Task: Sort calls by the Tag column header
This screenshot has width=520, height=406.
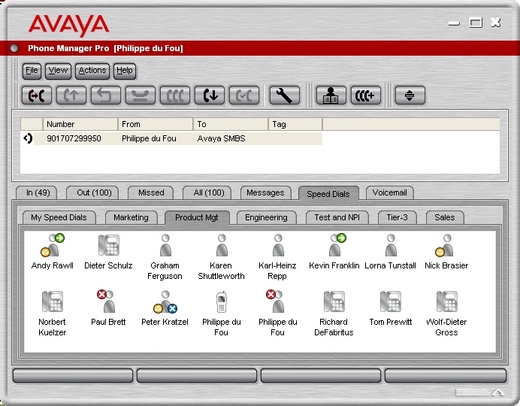Action: click(295, 124)
